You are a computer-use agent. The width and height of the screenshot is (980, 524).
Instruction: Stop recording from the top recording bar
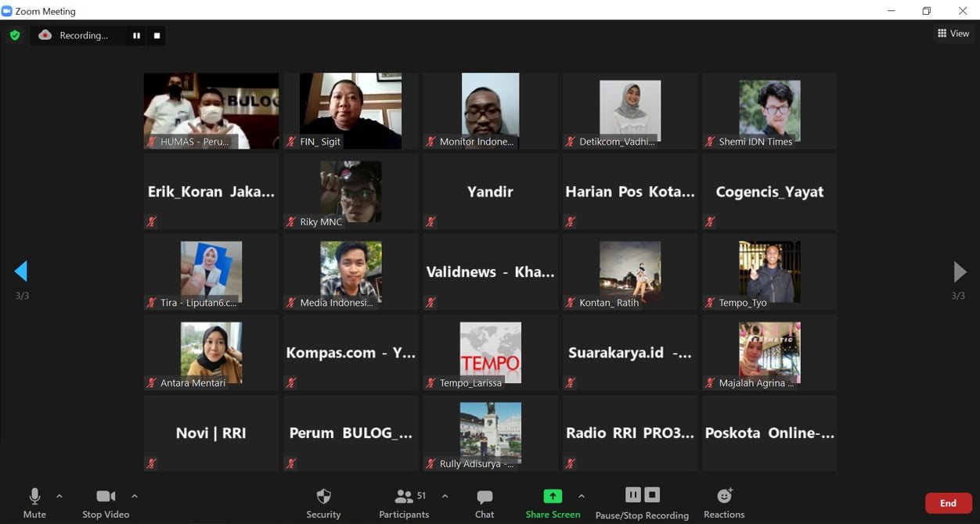(x=157, y=35)
